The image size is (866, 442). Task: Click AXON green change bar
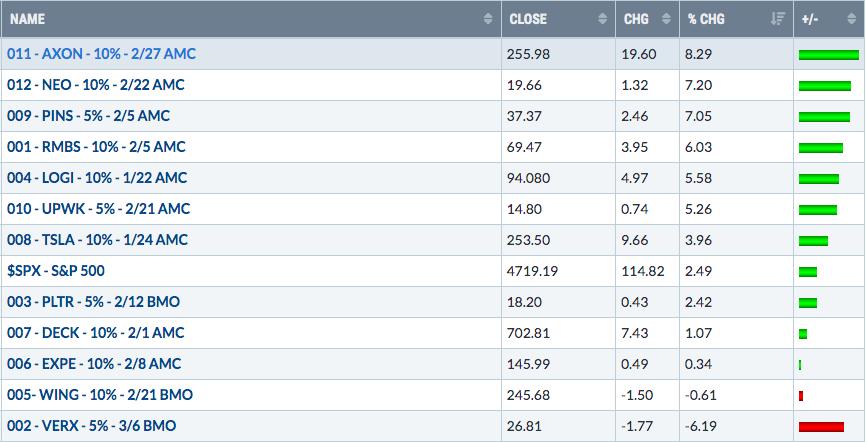point(829,55)
